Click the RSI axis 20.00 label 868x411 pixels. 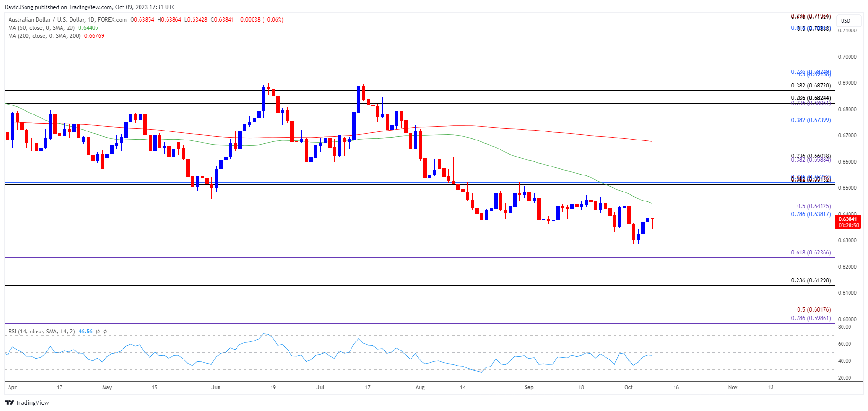844,378
